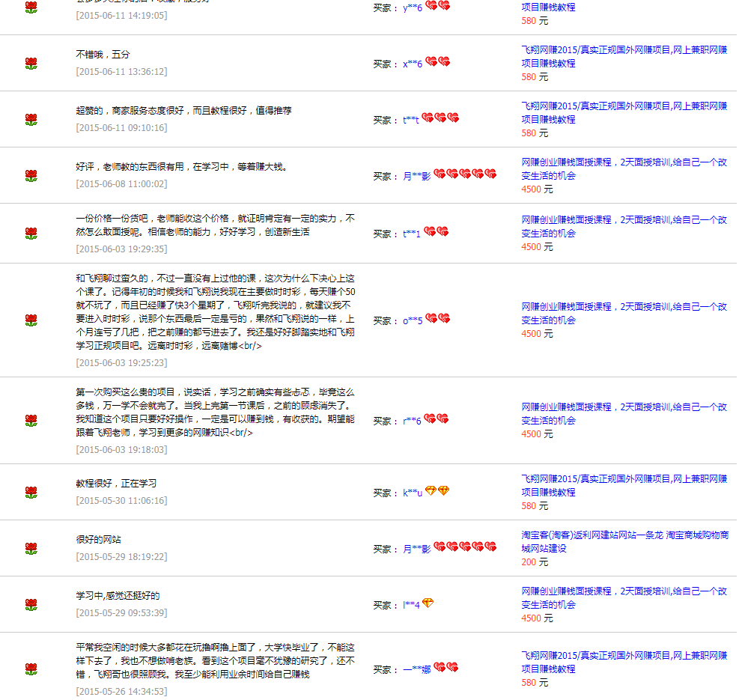Click the single diamond icon beside buyer l**4
Screen dimensions: 748x700
coord(428,603)
